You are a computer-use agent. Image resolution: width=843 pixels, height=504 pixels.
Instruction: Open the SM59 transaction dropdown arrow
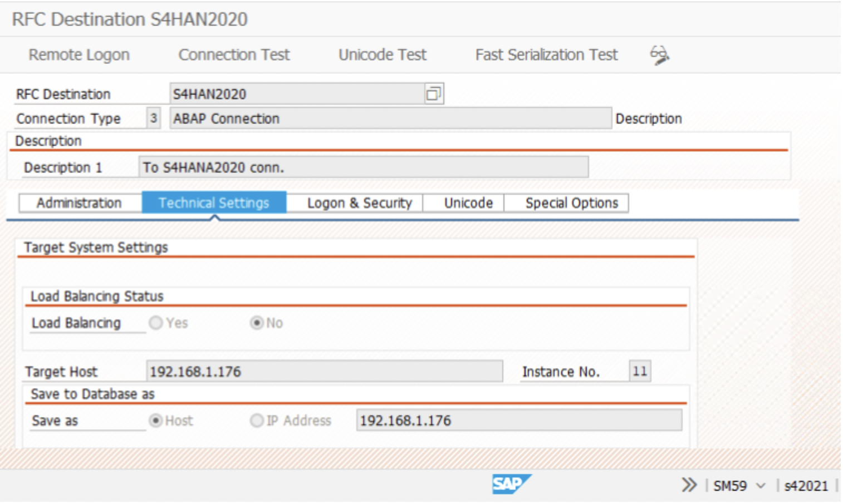tap(761, 486)
